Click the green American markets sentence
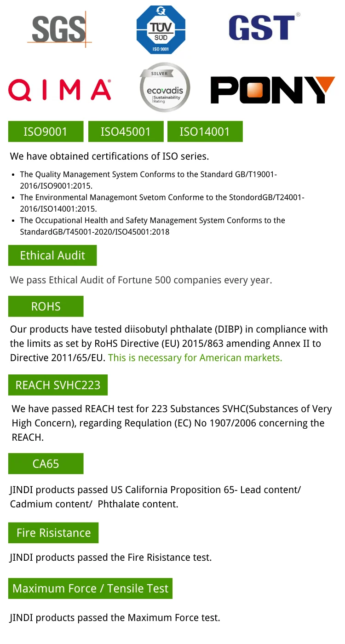Image resolution: width=345 pixels, height=644 pixels. coord(195,357)
